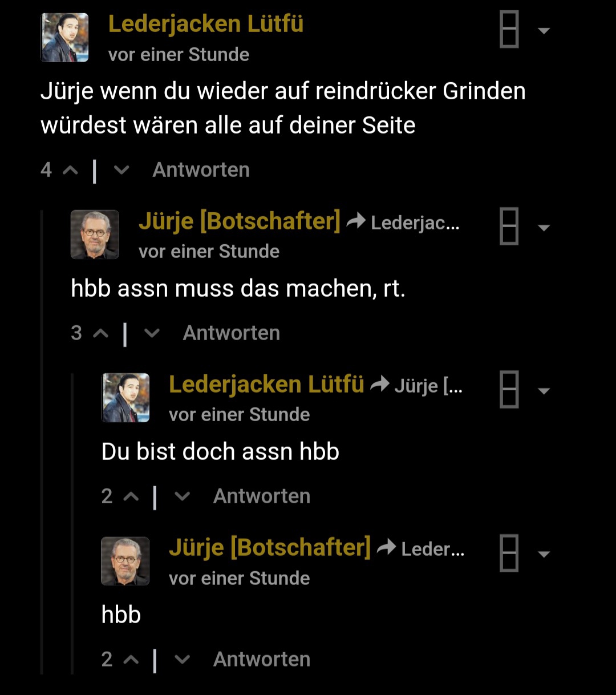The image size is (616, 695).
Task: Reply to Lederjacken Lütfü's top comment
Action: [x=201, y=170]
